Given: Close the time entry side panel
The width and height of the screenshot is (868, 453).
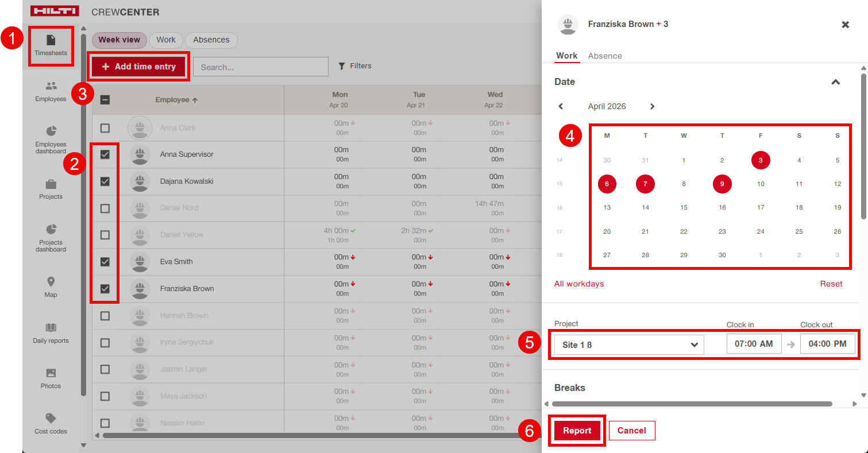Looking at the screenshot, I should point(845,25).
